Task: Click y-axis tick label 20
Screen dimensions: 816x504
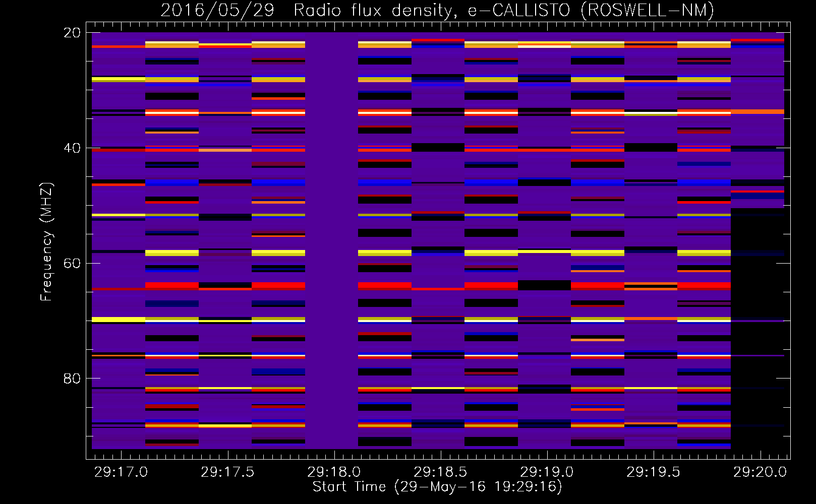Action: point(72,33)
